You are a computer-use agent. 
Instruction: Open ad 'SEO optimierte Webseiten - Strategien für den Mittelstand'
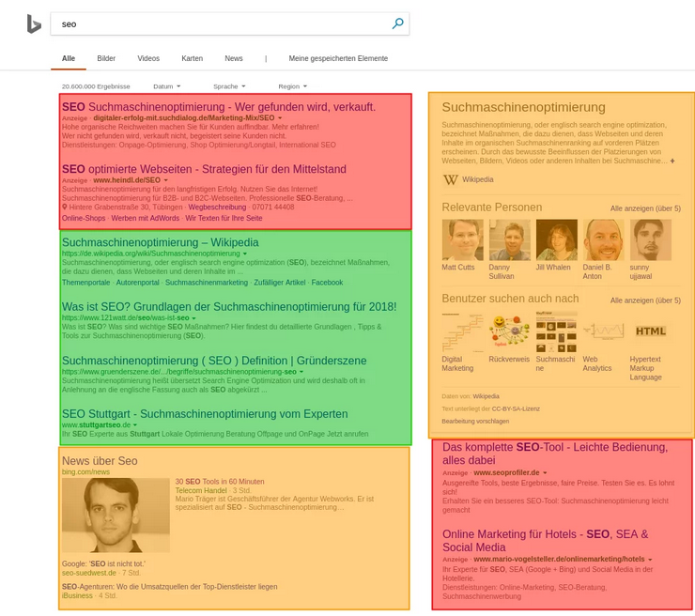pyautogui.click(x=204, y=169)
